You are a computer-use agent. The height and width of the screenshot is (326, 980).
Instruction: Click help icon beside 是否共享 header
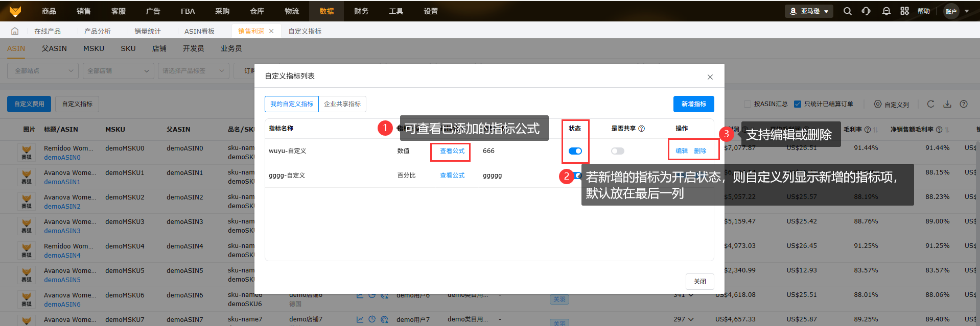(x=642, y=129)
